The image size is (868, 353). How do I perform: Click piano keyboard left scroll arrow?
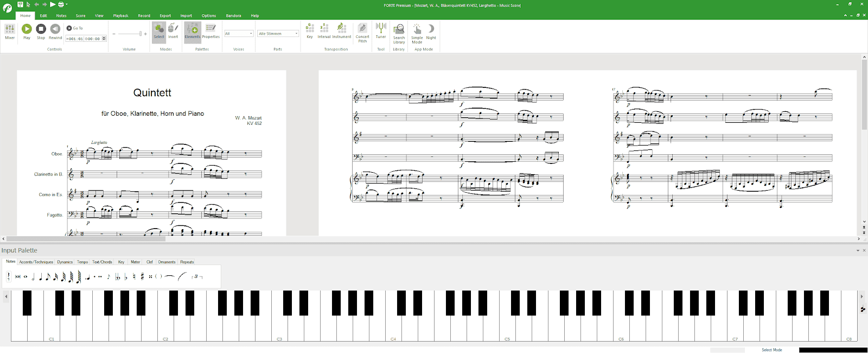coord(7,297)
